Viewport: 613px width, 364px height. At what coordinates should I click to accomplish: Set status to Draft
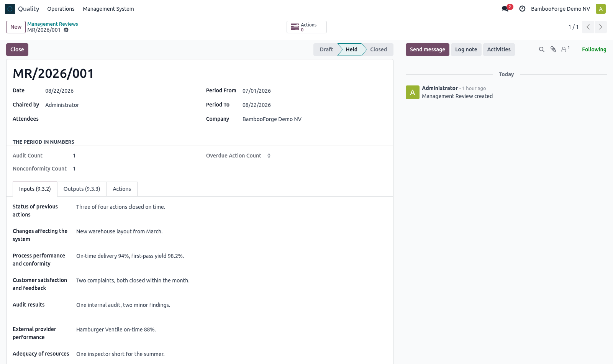[326, 49]
